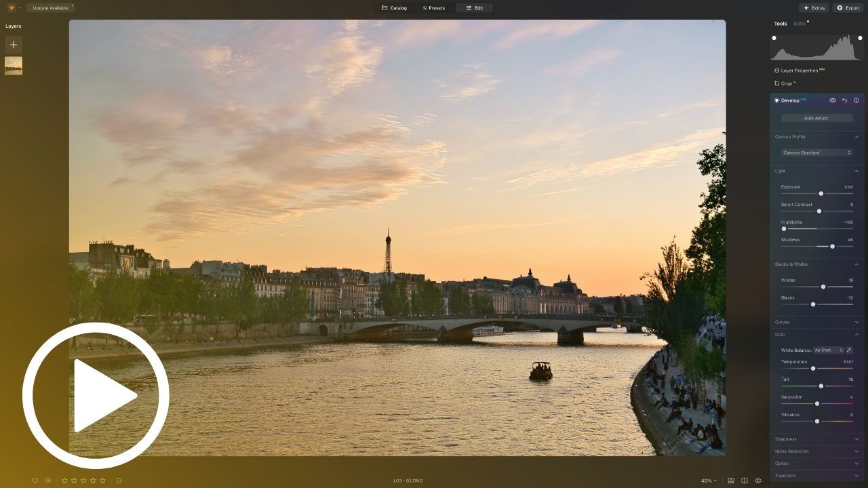Click the Temperature slider handle
This screenshot has height=488, width=868.
(x=813, y=368)
